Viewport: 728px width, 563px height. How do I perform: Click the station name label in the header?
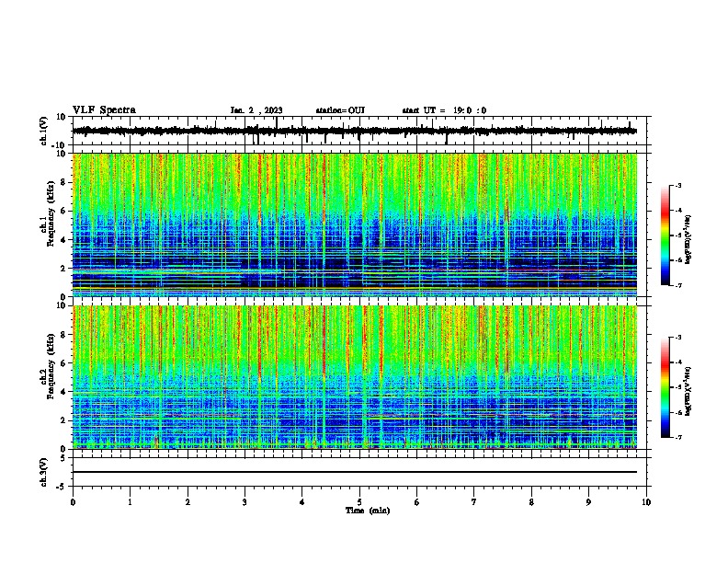(340, 110)
